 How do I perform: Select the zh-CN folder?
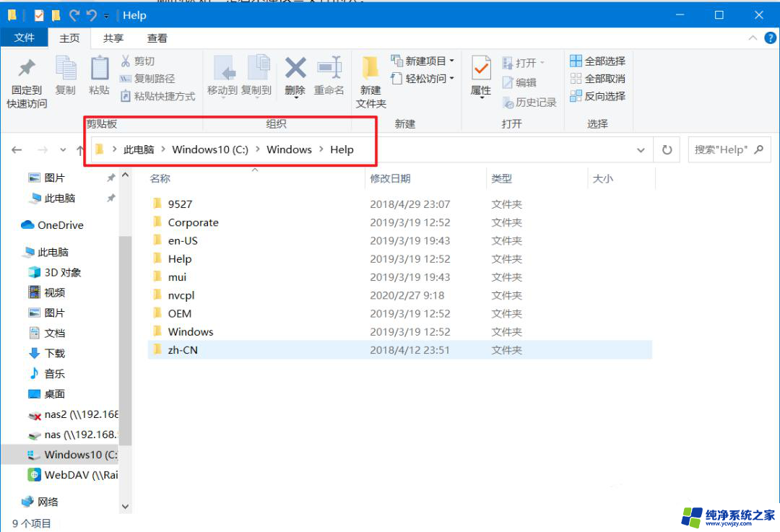183,350
